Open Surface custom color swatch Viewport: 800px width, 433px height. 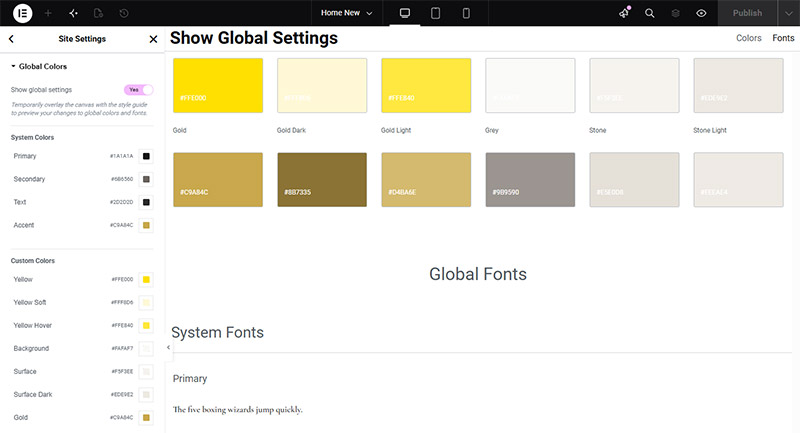[x=146, y=371]
